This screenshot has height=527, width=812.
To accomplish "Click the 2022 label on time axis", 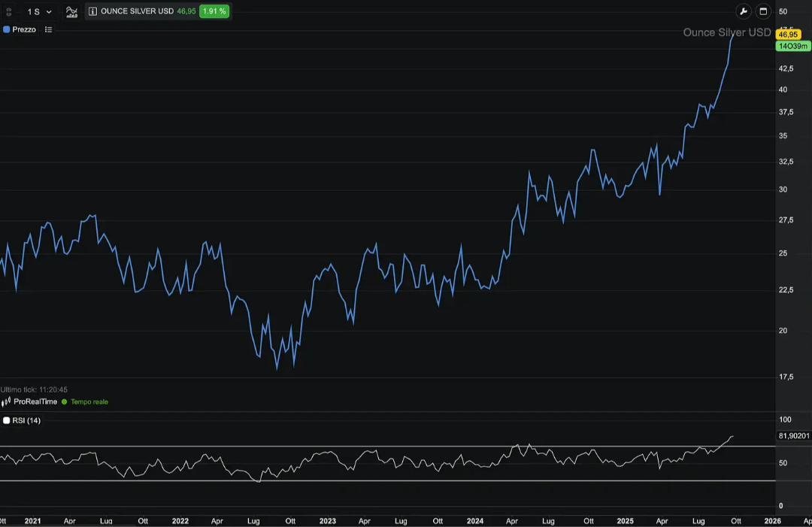I will tap(180, 521).
